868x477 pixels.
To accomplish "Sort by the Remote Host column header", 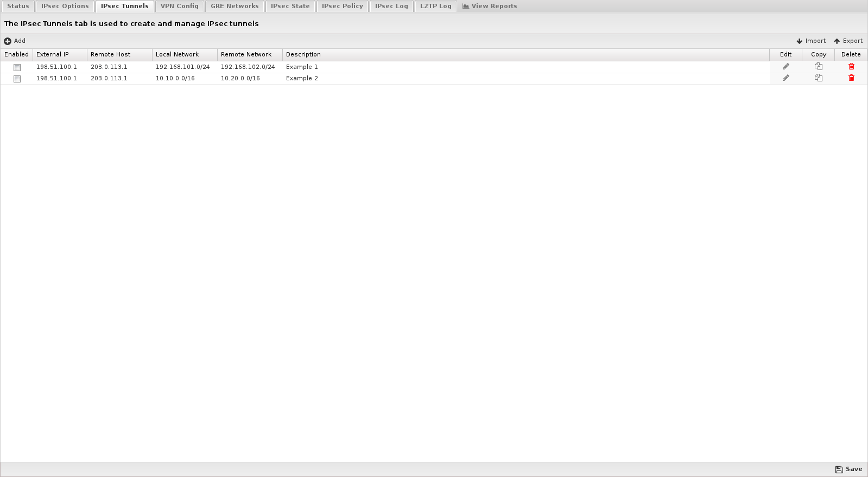I will coord(120,55).
